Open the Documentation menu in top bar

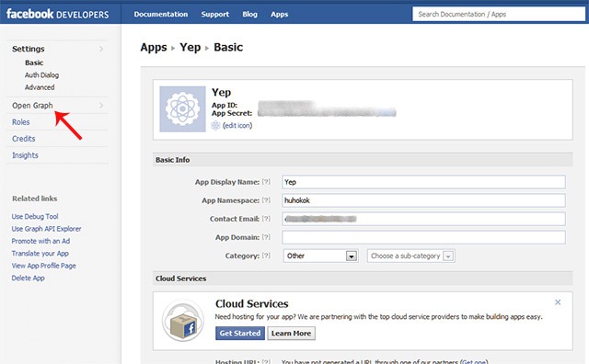click(x=161, y=14)
